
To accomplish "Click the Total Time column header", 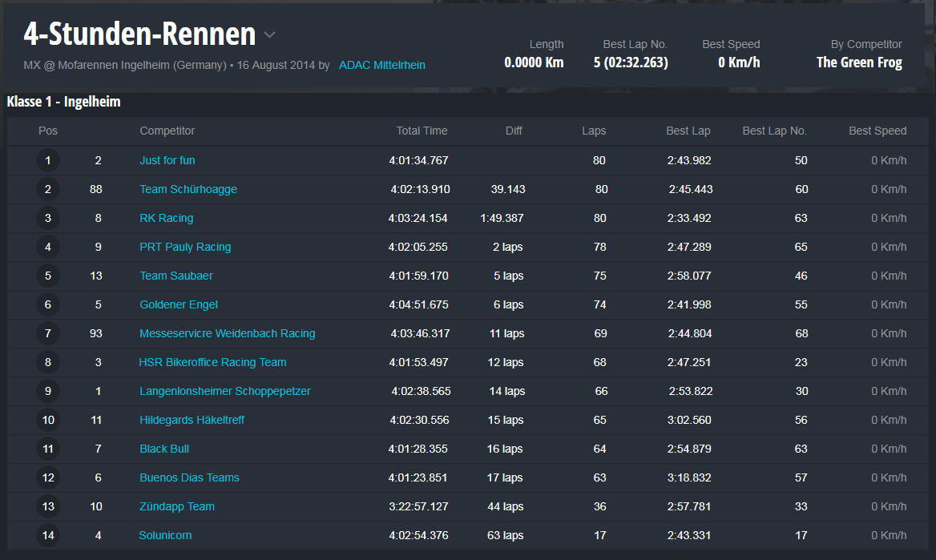I will click(x=422, y=131).
